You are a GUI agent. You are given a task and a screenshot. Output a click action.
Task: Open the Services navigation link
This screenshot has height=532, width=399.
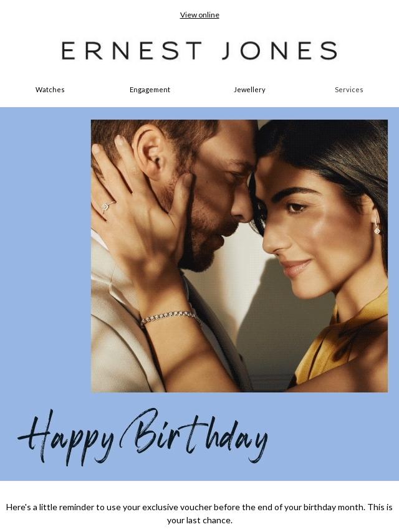349,90
